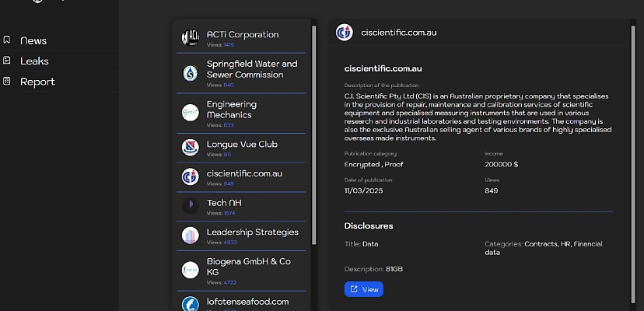Click the Longue Vue Club 'Views: 911' count
Screen dimensions: 644x311
(x=219, y=155)
